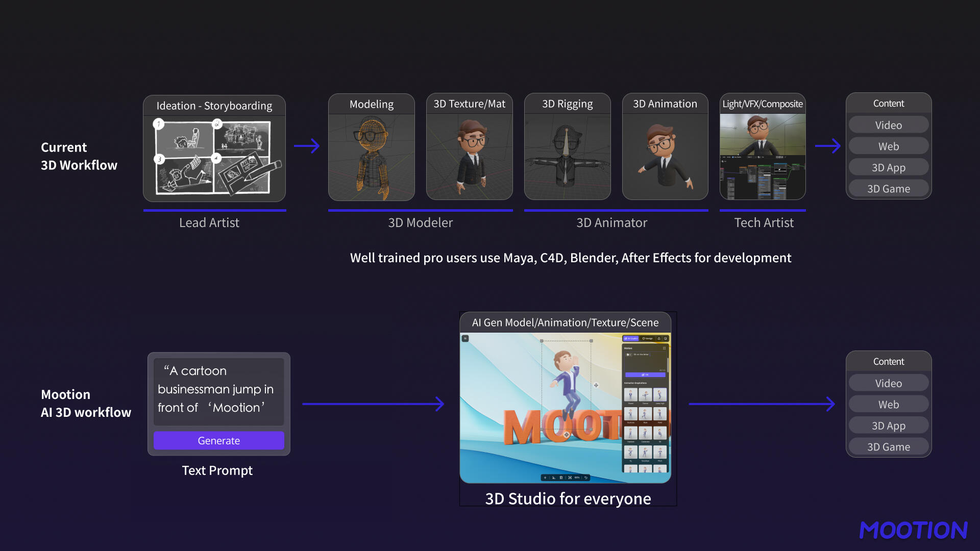Click the plus add icon in studio bottom toolbar
This screenshot has width=980, height=551.
pyautogui.click(x=545, y=478)
